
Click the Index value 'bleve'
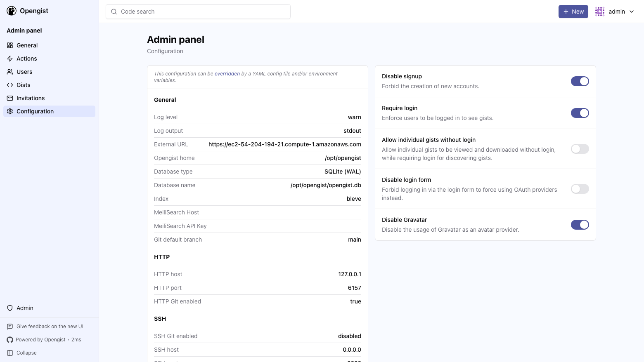354,199
